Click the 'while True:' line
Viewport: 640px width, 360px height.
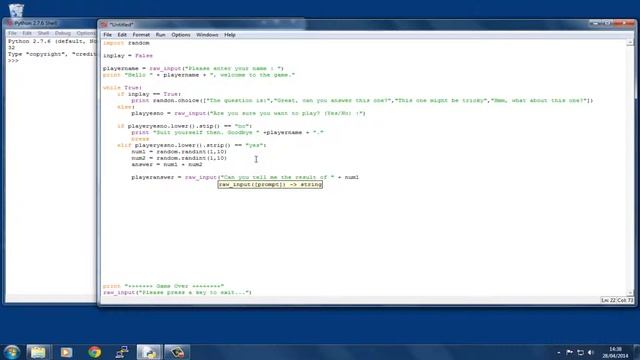coord(122,87)
